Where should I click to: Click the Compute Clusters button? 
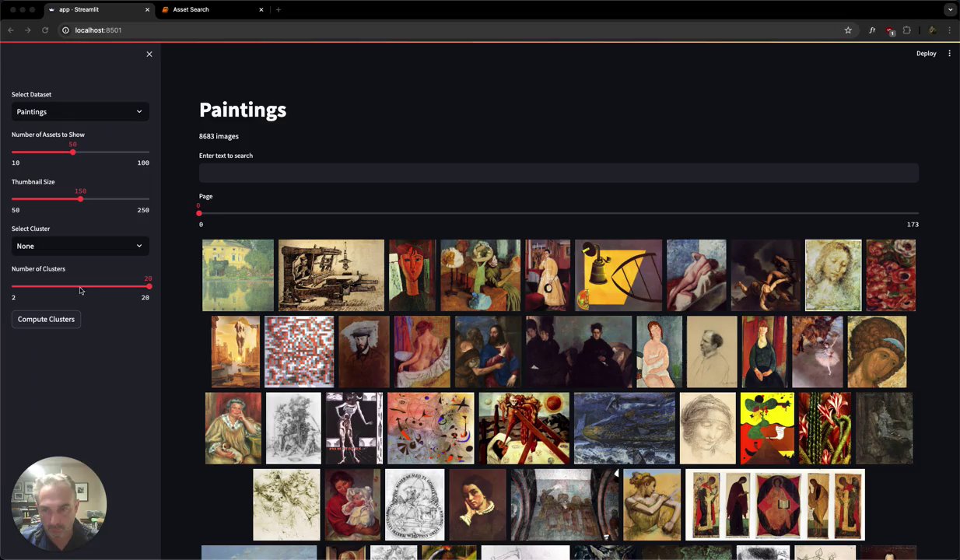(x=46, y=319)
